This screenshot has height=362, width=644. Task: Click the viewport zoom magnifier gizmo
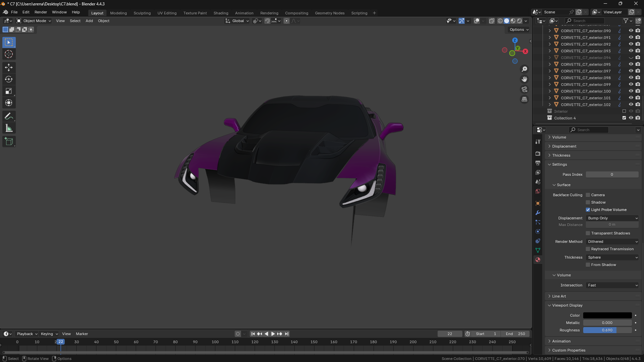pos(524,69)
